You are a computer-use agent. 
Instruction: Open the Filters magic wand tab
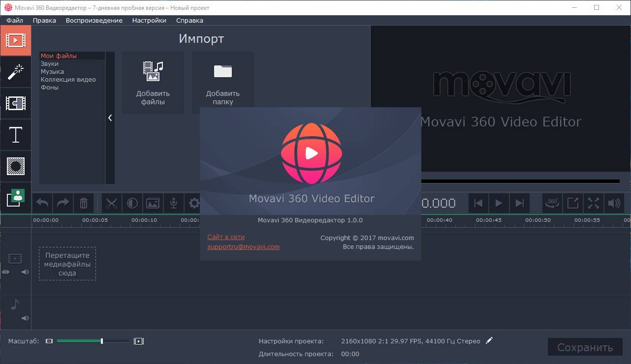[x=15, y=72]
